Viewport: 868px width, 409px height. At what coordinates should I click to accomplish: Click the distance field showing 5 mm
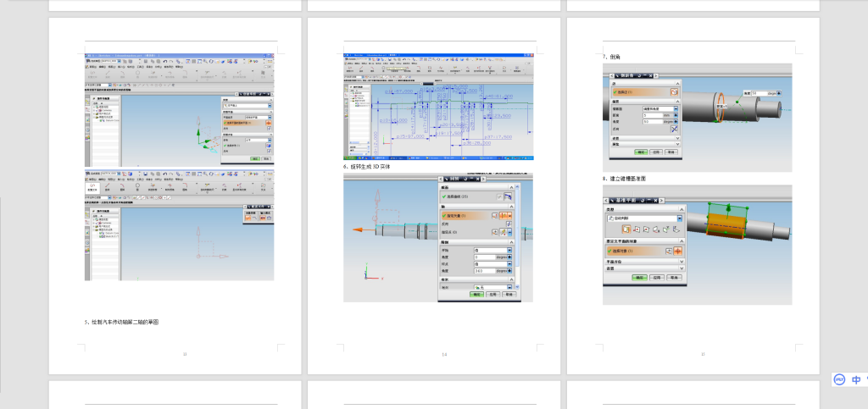tap(653, 115)
